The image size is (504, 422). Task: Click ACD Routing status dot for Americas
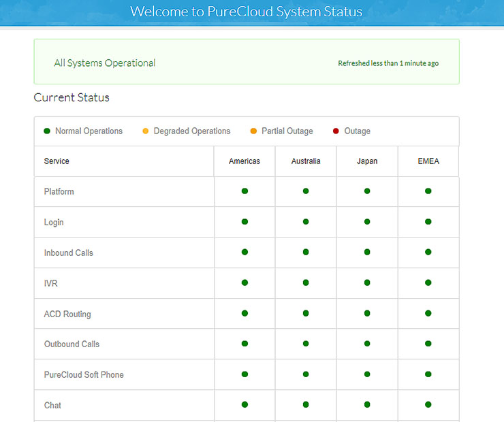245,314
